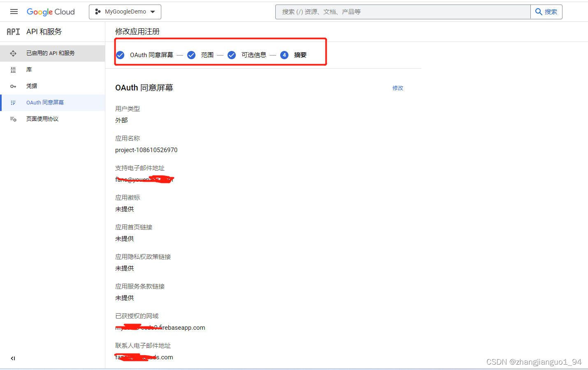Open the navigation hamburger menu
Image resolution: width=588 pixels, height=370 pixels.
pyautogui.click(x=14, y=12)
